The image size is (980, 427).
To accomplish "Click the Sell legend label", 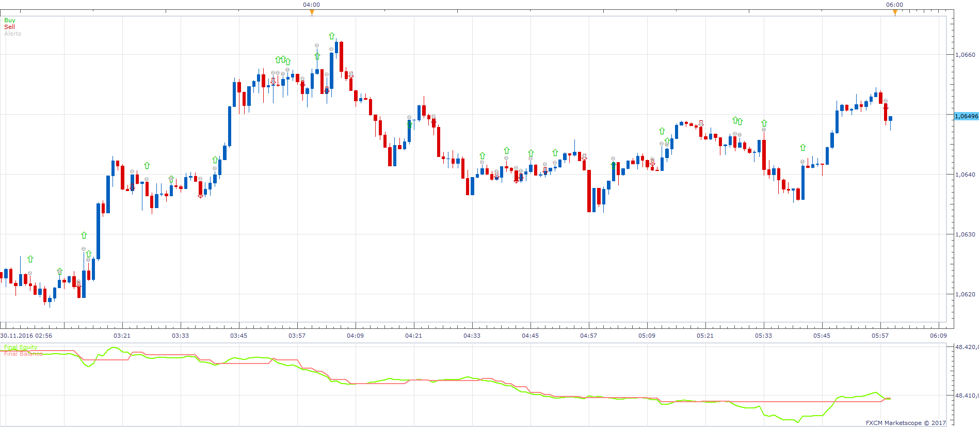I will coord(9,27).
